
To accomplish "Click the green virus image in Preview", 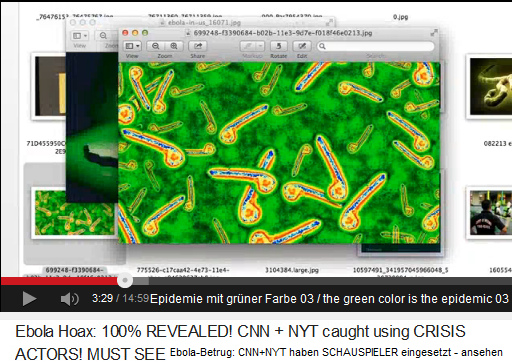I will [279, 153].
